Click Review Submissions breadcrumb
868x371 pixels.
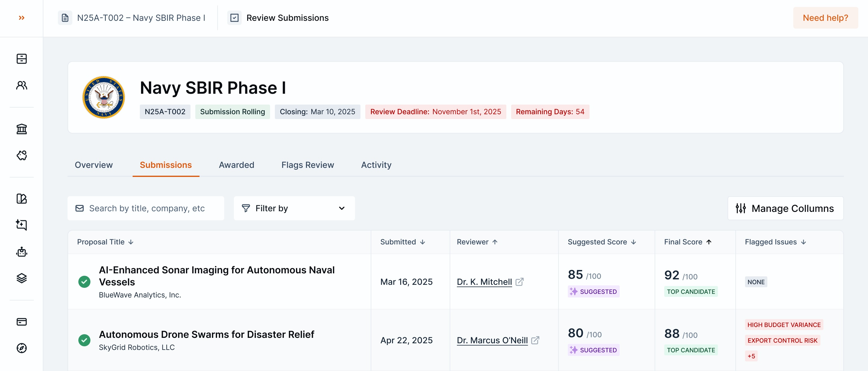tap(288, 18)
